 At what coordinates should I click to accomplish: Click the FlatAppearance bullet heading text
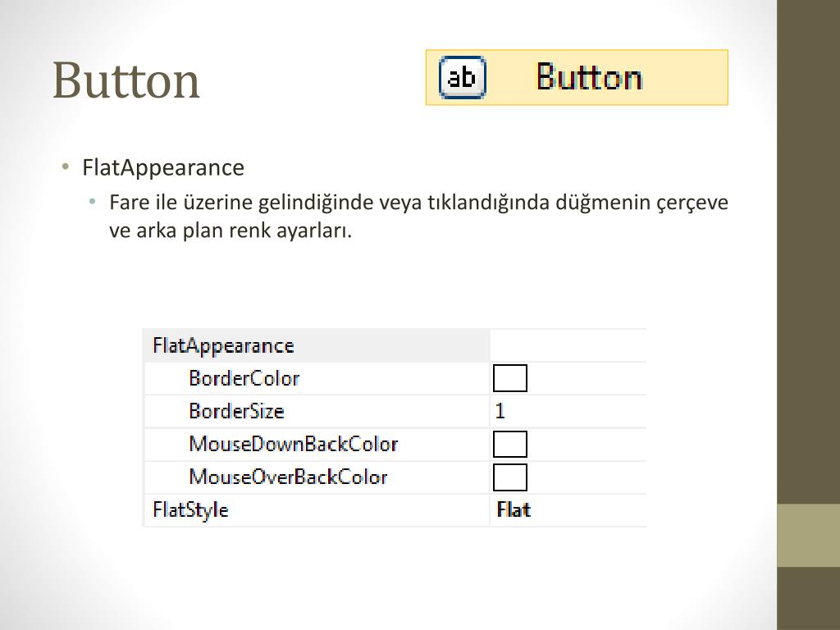(163, 167)
